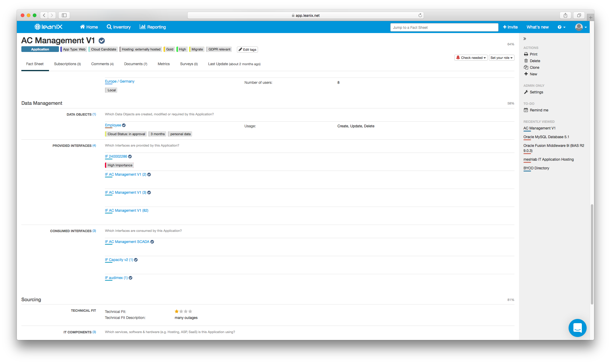This screenshot has height=364, width=611.
Task: Click the quality seal beside AC Management V1 title
Action: (x=102, y=41)
